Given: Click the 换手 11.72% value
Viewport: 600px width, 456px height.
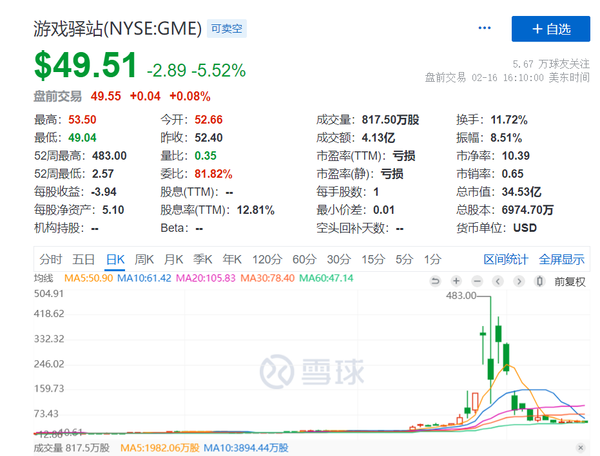Looking at the screenshot, I should point(509,120).
